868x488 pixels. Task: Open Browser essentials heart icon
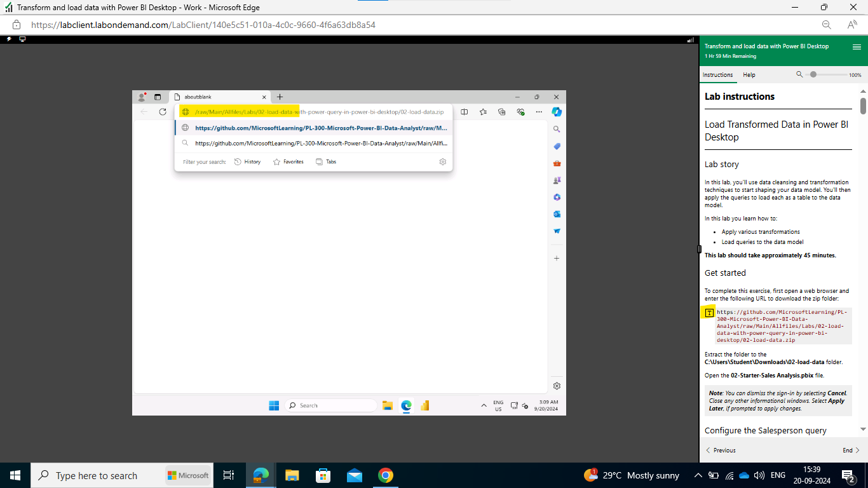click(520, 112)
